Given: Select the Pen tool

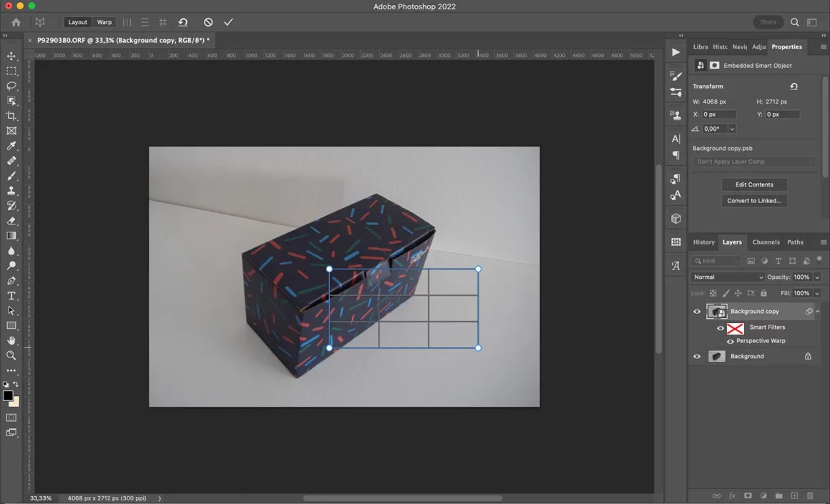Looking at the screenshot, I should point(11,280).
